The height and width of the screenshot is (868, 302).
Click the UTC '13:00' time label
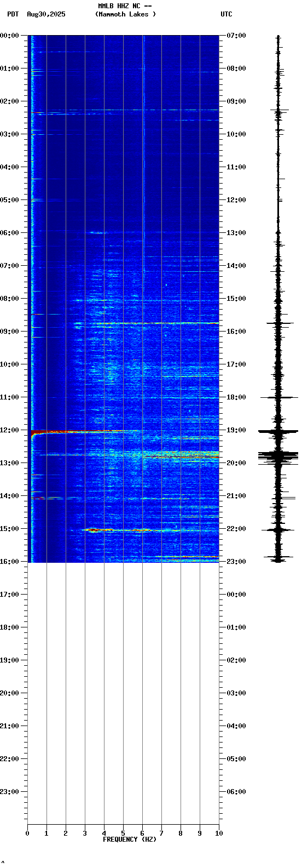point(236,233)
